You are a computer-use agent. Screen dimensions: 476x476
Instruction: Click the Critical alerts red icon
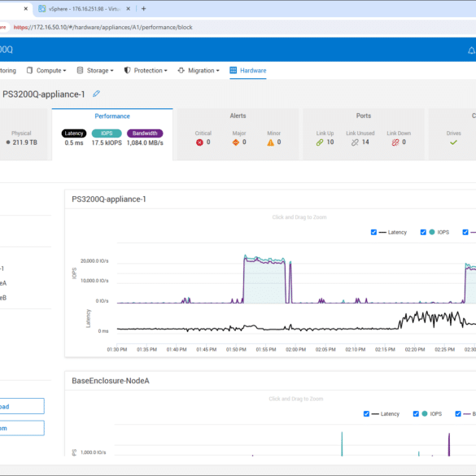point(199,142)
